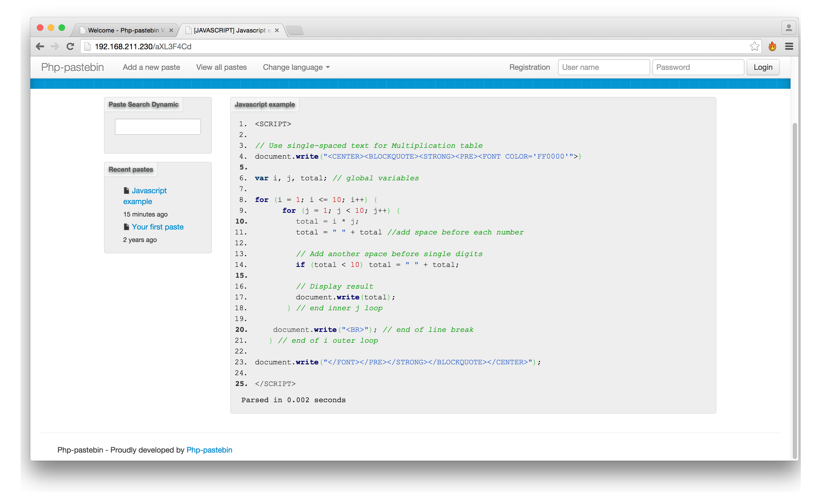
Task: Open the flame extension icon
Action: pyautogui.click(x=772, y=46)
